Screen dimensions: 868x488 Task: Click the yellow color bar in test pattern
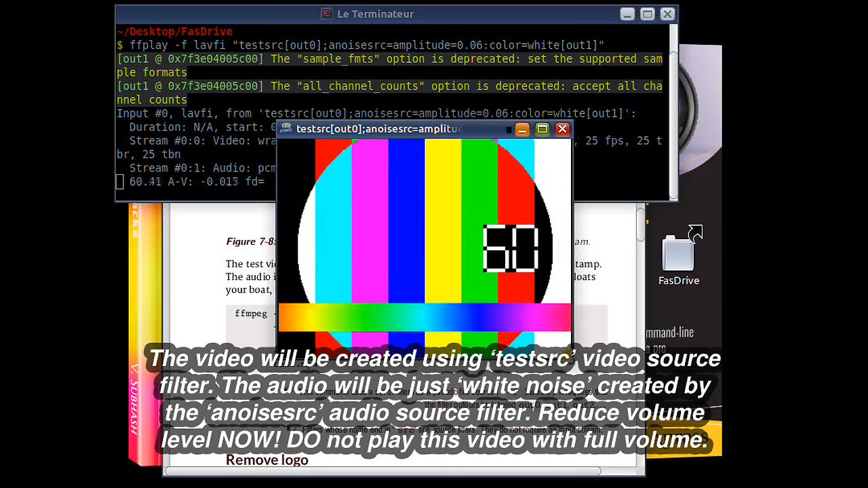tap(443, 220)
